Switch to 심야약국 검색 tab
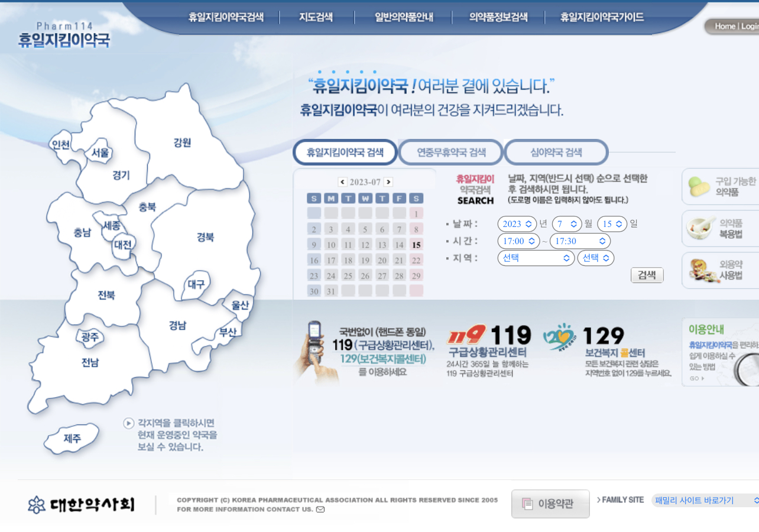This screenshot has width=759, height=532. [556, 152]
